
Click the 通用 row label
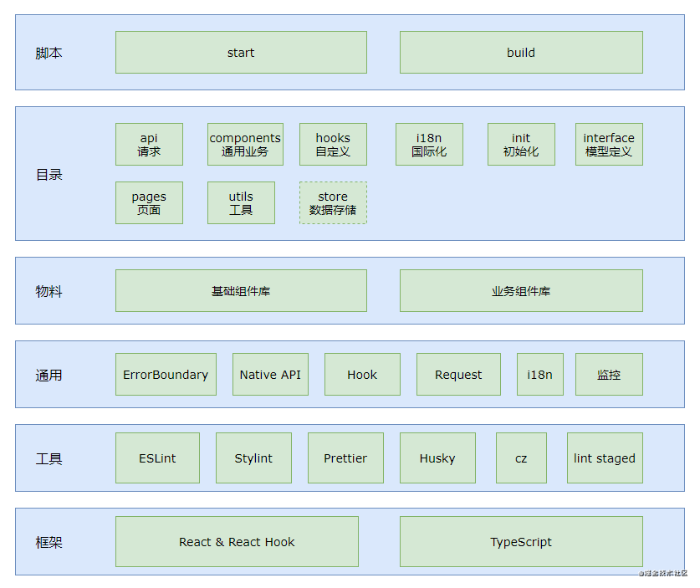pyautogui.click(x=49, y=375)
